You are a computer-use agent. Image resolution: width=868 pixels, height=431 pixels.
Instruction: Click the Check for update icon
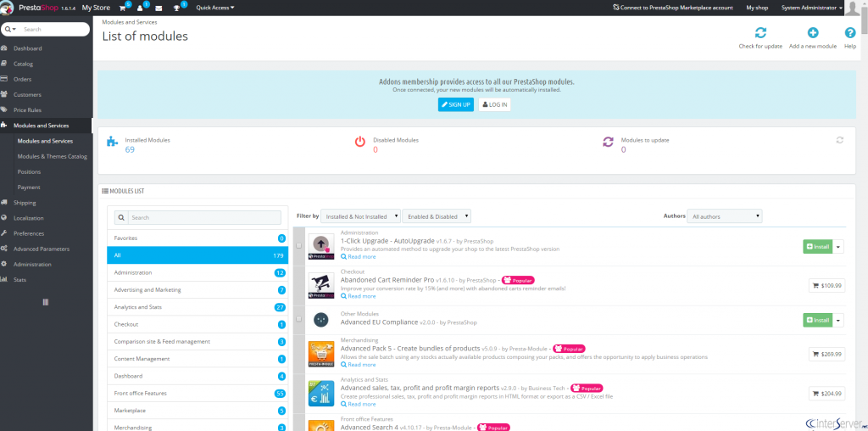pos(760,33)
